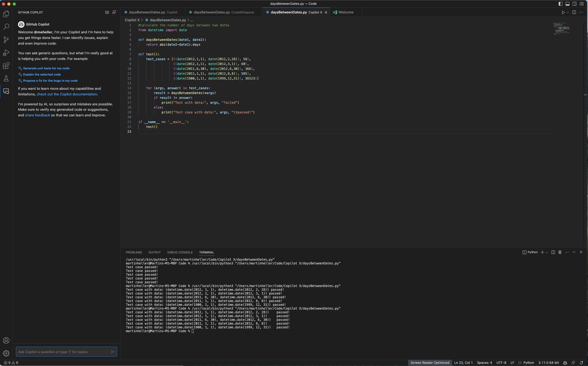Viewport: 588px width, 366px height.
Task: Open notifications bell in status bar
Action: coord(581,363)
